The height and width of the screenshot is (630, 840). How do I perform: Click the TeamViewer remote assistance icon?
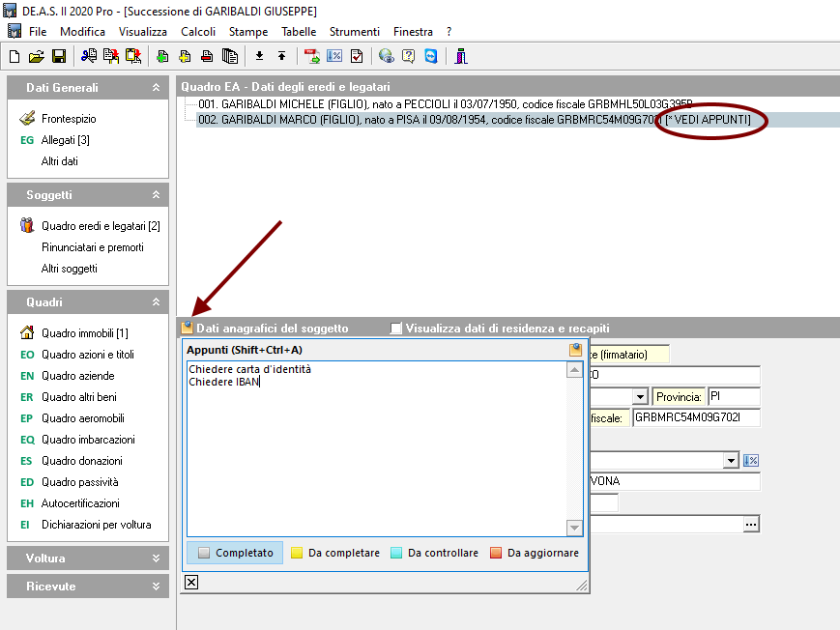click(x=430, y=56)
